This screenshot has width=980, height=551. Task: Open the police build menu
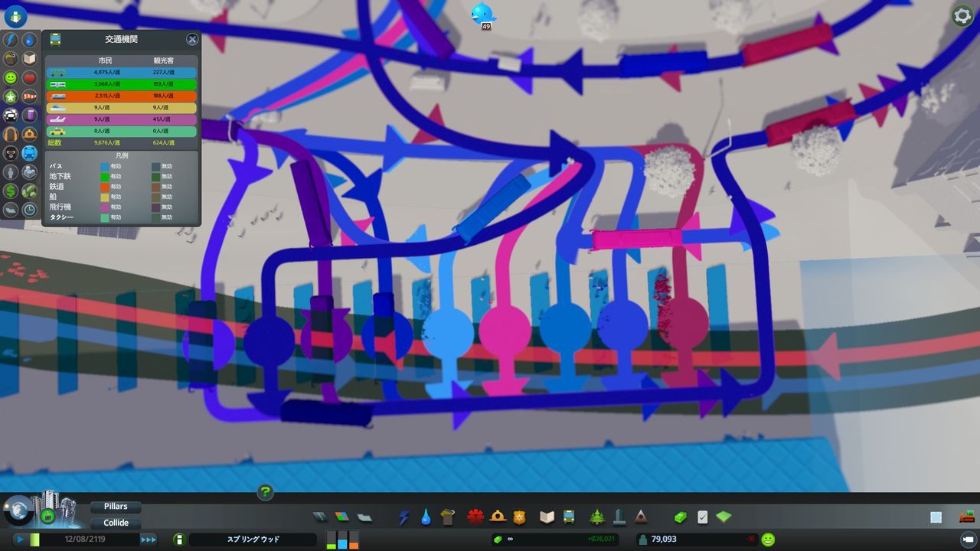pos(520,517)
